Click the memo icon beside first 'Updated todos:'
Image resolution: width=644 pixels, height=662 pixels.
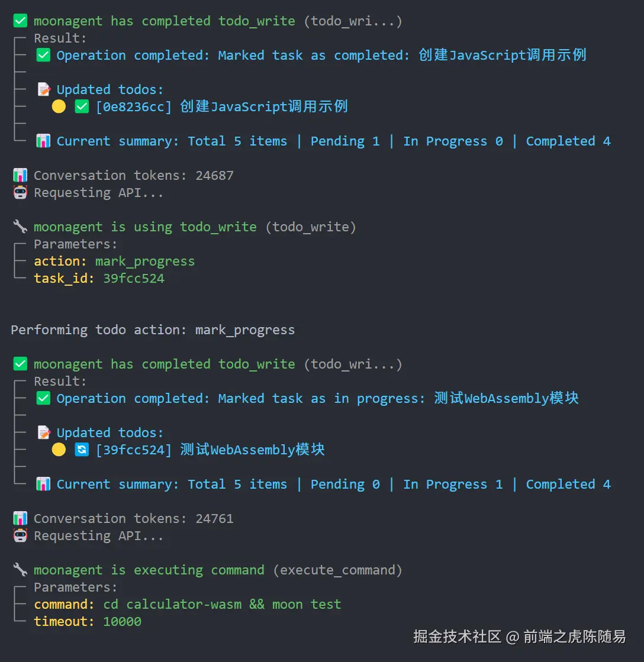click(x=43, y=89)
